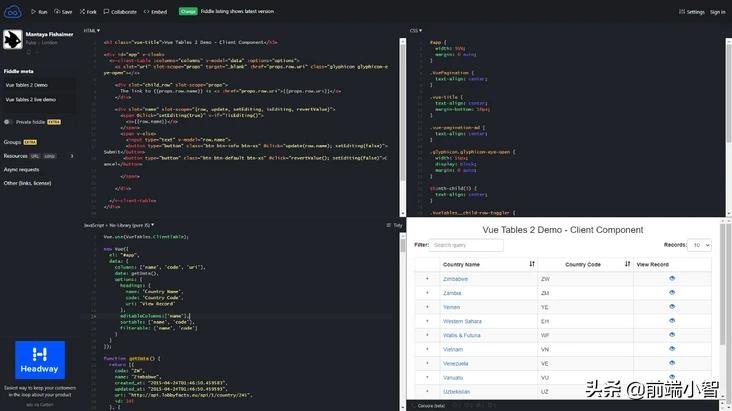Toggle the Private fiddle switch
The width and height of the screenshot is (732, 411).
click(10, 121)
